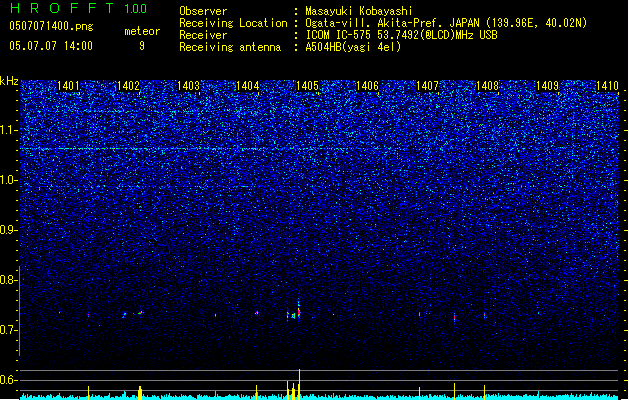This screenshot has width=629, height=400.
Task: Click the brightest meteor echo near 1405
Action: click(299, 310)
